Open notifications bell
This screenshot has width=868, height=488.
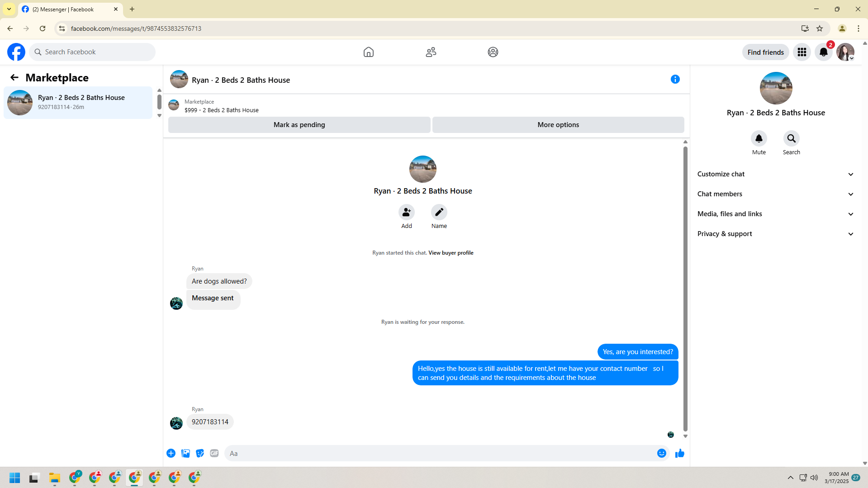(824, 52)
